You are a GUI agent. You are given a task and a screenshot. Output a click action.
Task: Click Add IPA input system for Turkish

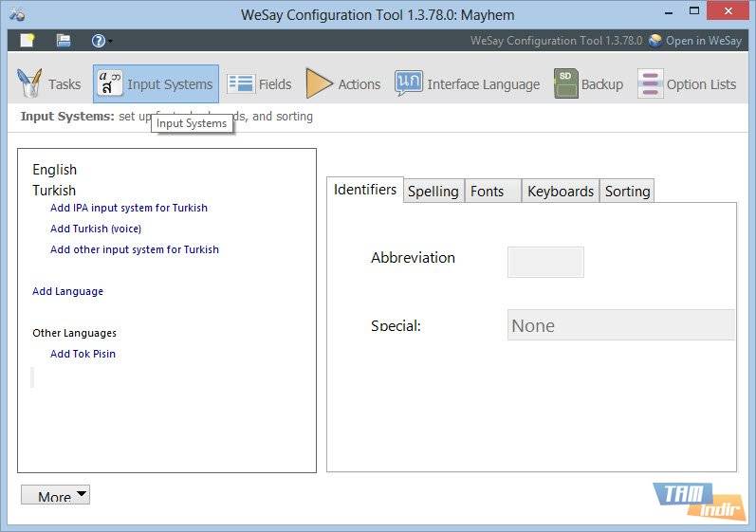pyautogui.click(x=128, y=208)
